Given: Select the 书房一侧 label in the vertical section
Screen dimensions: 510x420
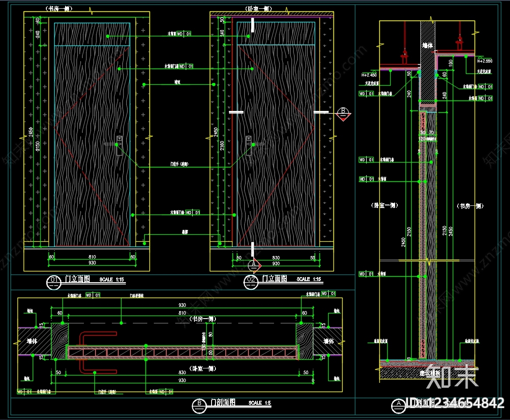Looking at the screenshot, I should click(x=470, y=206).
